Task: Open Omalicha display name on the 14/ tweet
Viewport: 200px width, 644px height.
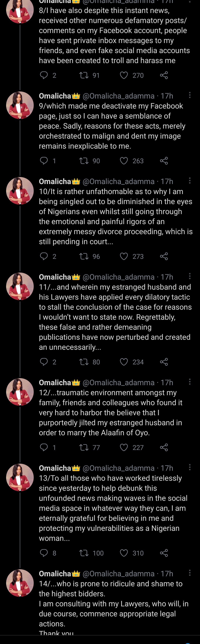Action: [x=55, y=573]
